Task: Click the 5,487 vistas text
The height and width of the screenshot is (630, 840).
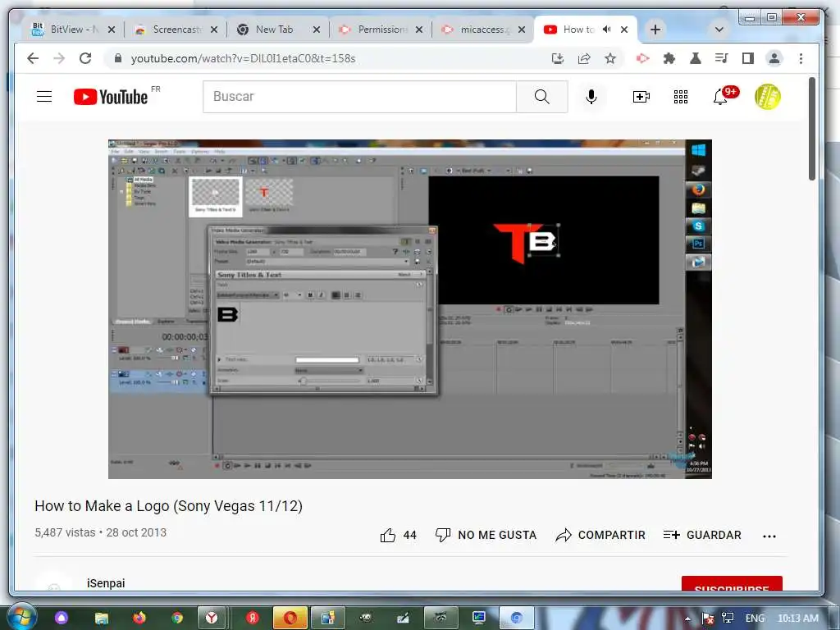Action: [65, 532]
